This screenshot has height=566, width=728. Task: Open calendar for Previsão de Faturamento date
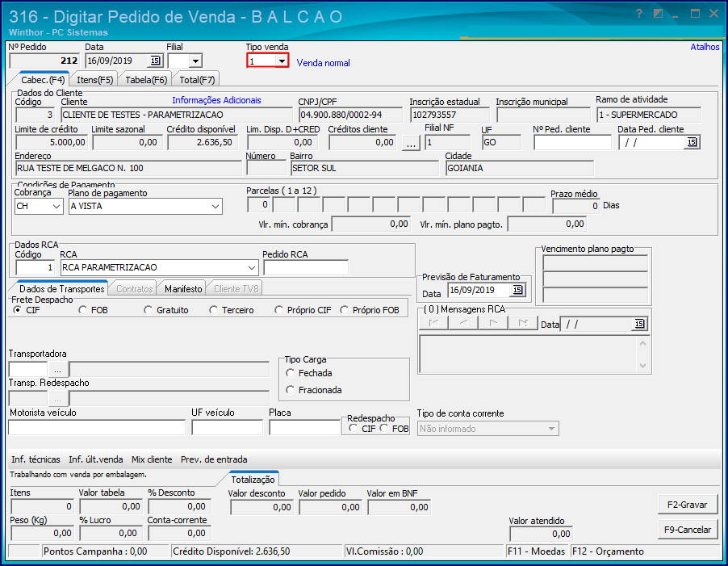tap(517, 290)
